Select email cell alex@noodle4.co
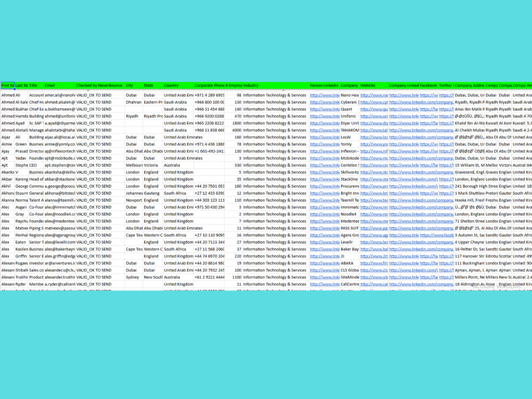532x399 pixels. click(x=60, y=214)
